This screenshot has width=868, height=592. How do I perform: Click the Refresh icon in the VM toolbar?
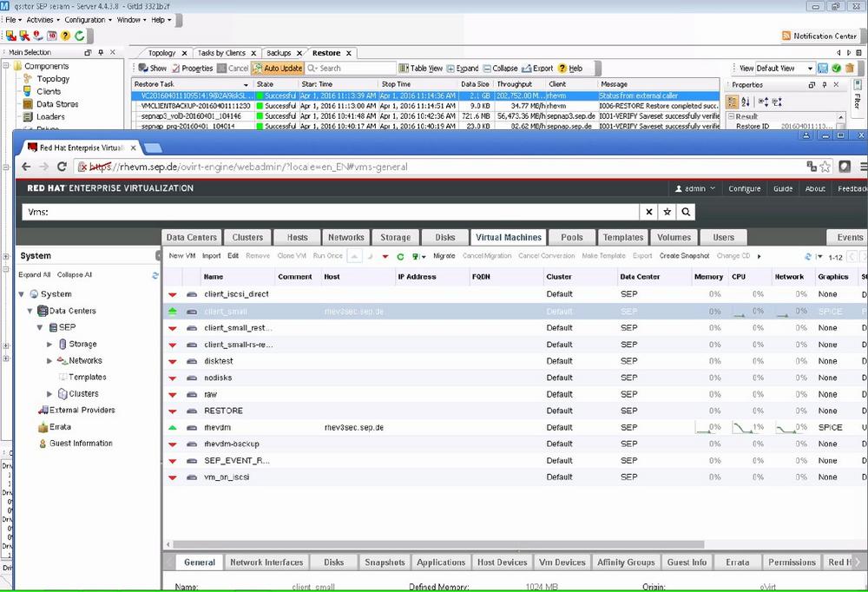point(399,256)
